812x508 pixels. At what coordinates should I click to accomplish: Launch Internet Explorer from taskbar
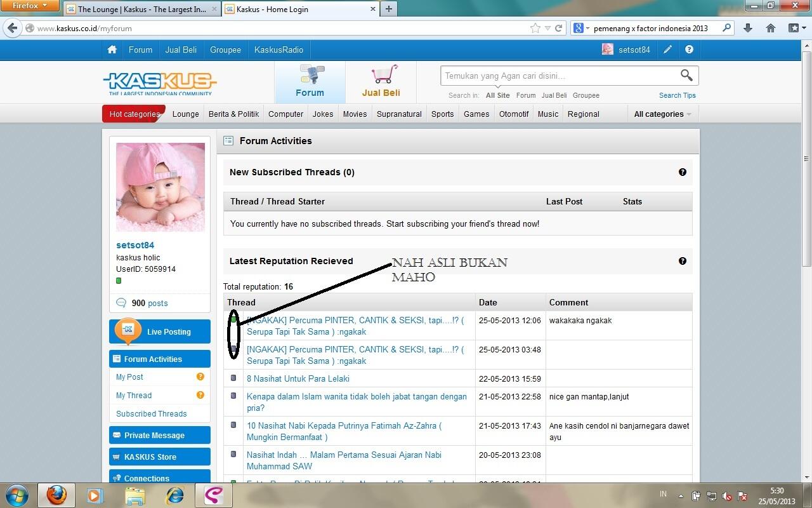pos(174,495)
